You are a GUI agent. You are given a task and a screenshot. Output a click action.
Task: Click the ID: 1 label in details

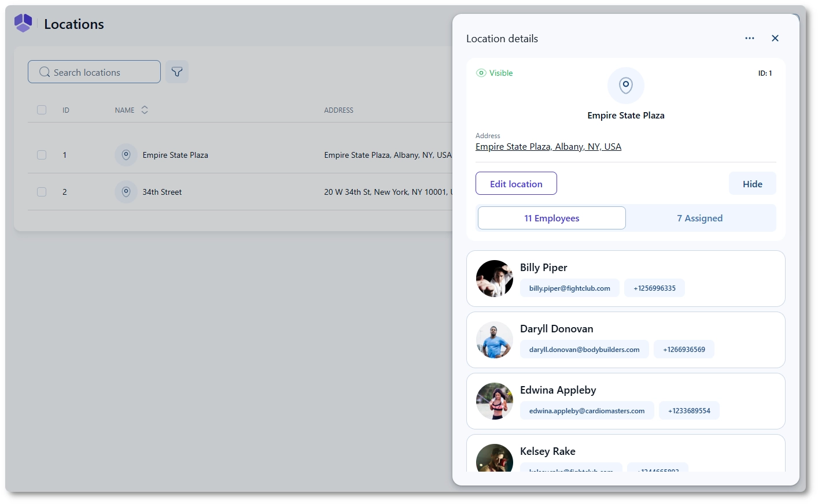(x=765, y=73)
